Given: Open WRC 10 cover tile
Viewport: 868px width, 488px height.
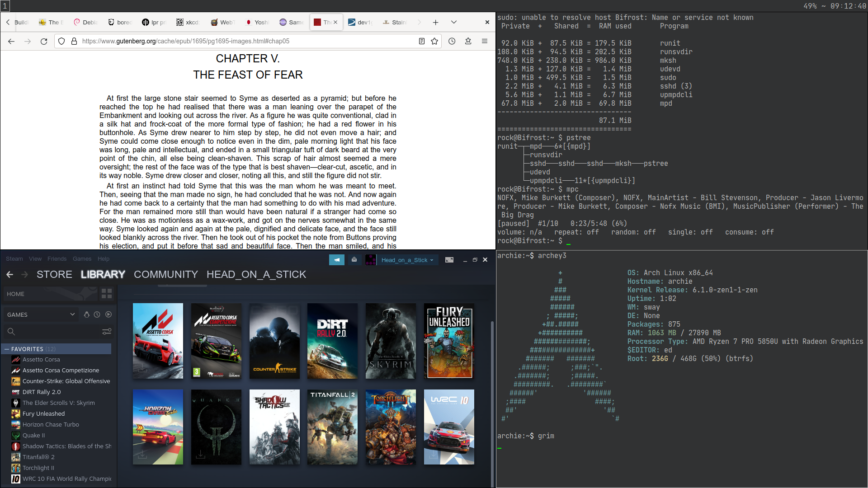Looking at the screenshot, I should 449,427.
